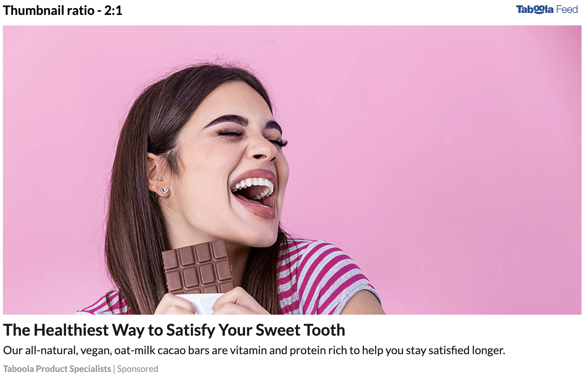This screenshot has width=588, height=382.
Task: Click "The Healthiest" at the start of the headline
Action: tap(56, 330)
